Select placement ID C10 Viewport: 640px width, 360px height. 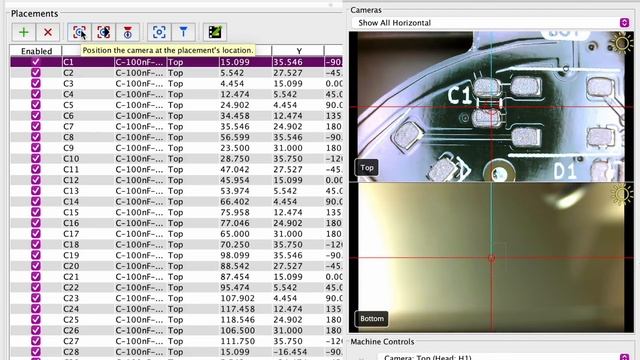pyautogui.click(x=71, y=158)
